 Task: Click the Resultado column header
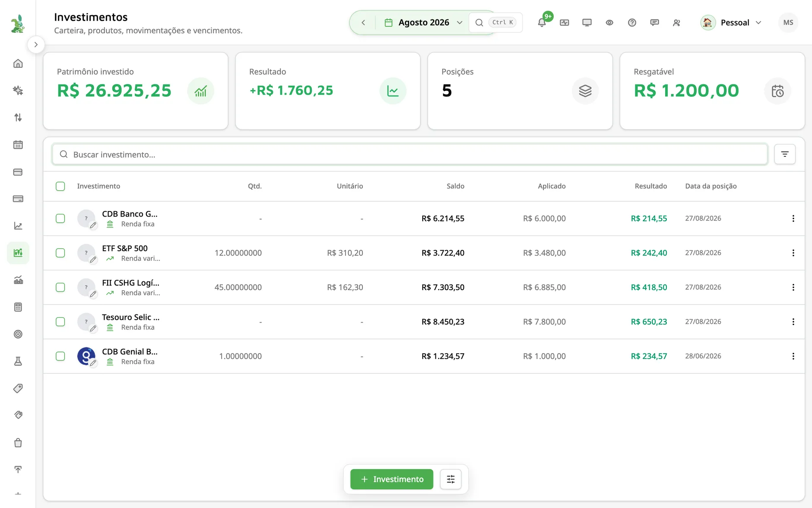tap(650, 186)
